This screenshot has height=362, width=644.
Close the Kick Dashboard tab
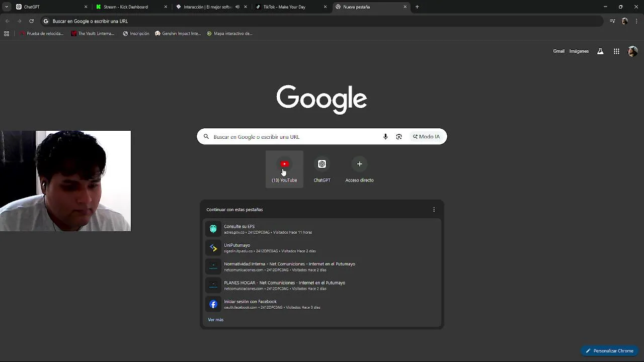[166, 7]
